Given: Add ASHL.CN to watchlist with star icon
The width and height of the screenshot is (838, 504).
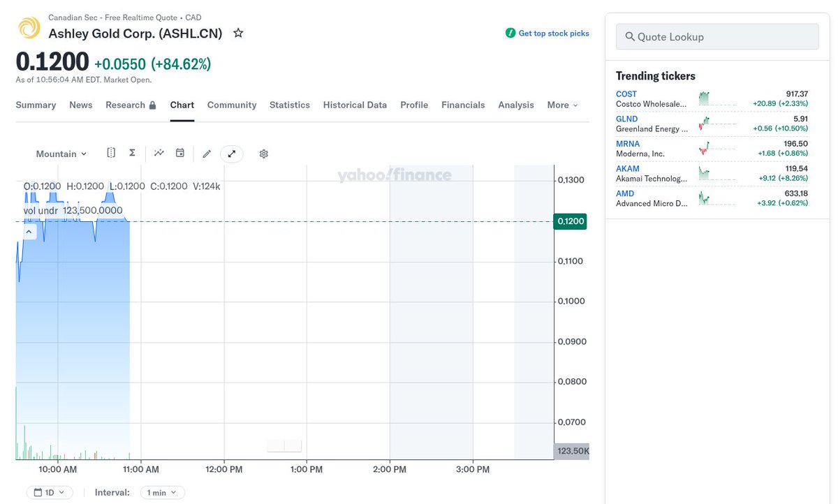Looking at the screenshot, I should pyautogui.click(x=238, y=33).
